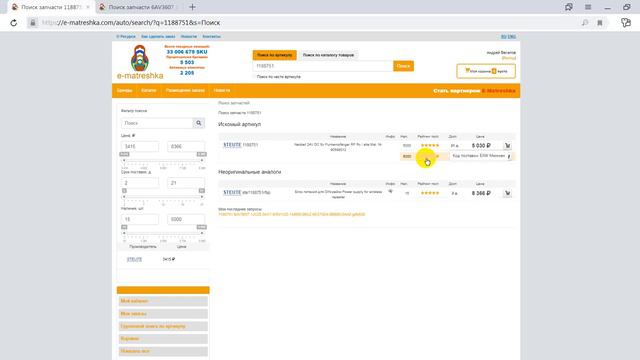Open 'Корзина' in the sidebar menu
Image resolution: width=640 pixels, height=360 pixels.
pos(163,339)
